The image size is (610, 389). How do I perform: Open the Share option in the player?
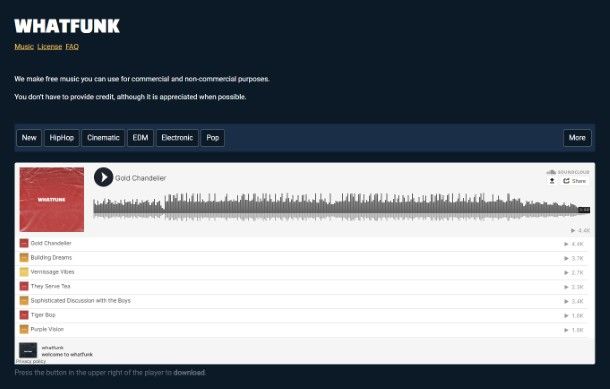click(x=574, y=181)
